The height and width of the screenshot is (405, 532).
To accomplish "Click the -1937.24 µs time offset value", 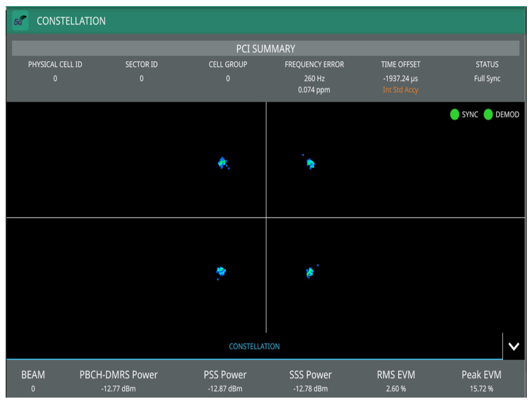I will (x=400, y=79).
